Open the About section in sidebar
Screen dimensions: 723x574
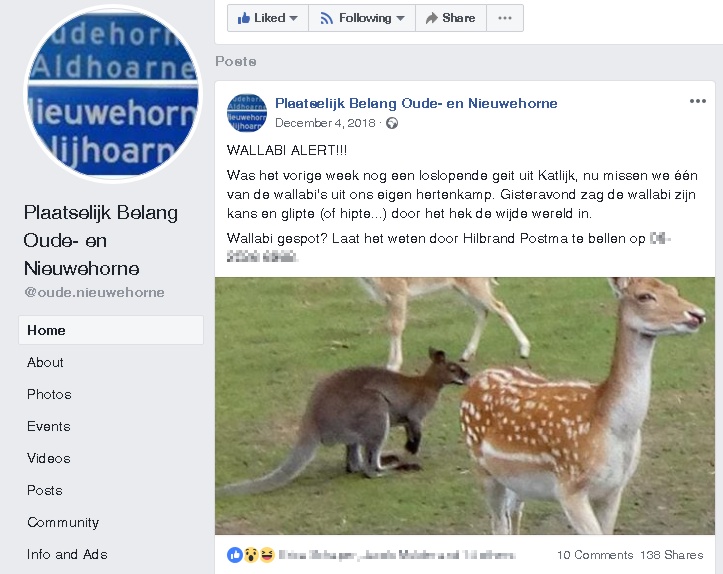click(x=45, y=362)
